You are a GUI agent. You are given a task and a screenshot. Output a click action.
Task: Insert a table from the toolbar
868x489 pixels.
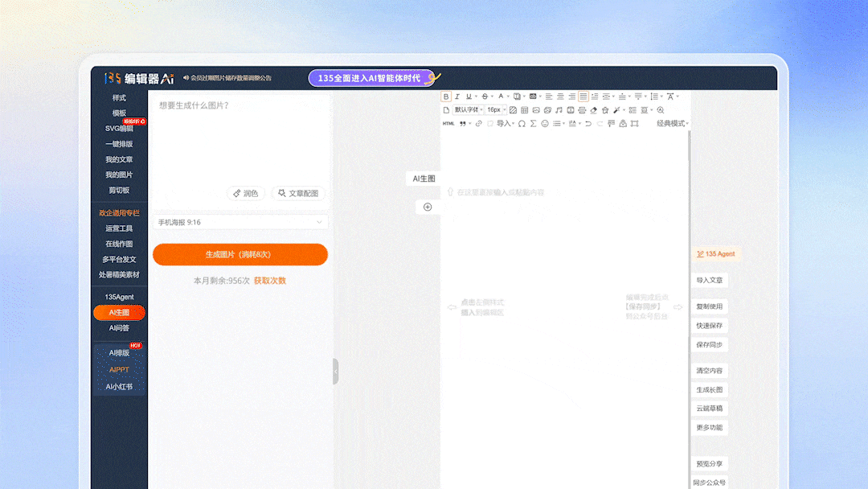click(525, 110)
